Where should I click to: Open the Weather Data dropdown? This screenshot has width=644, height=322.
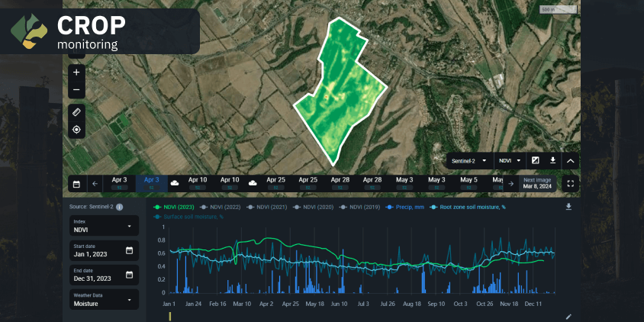tap(104, 299)
